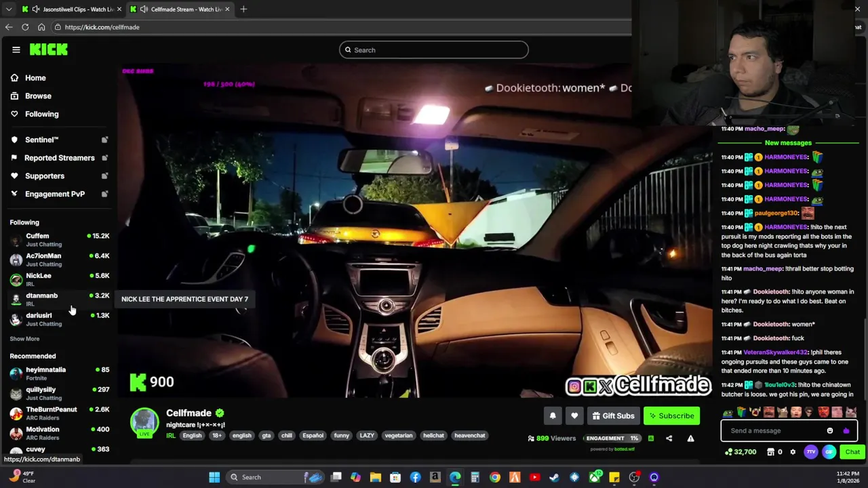
Task: Open GIF picker button
Action: pos(829,452)
